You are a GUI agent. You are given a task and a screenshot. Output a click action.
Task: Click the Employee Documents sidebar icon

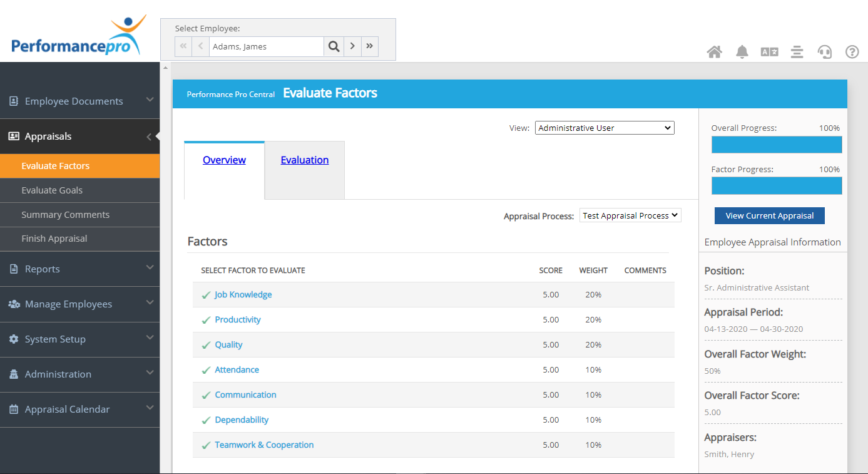14,101
